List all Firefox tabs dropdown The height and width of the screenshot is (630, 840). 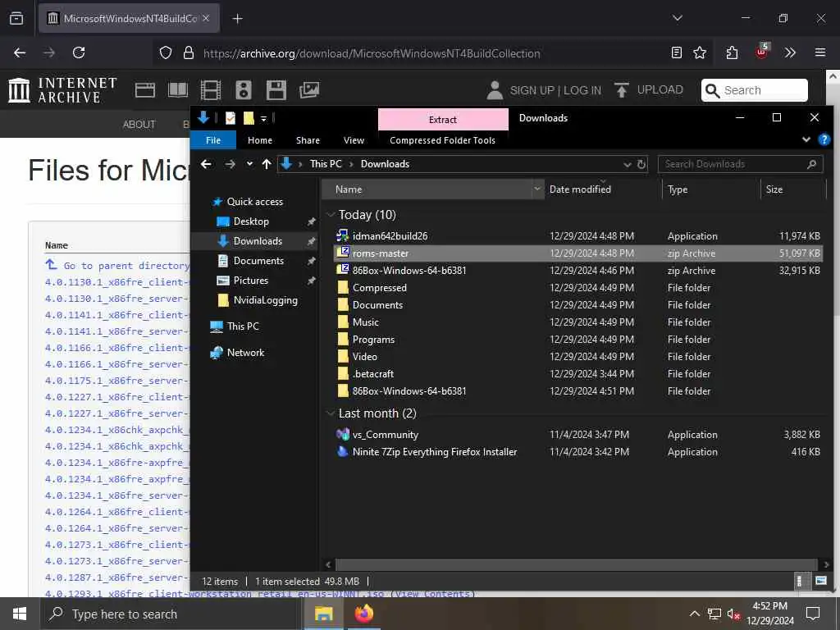point(677,19)
